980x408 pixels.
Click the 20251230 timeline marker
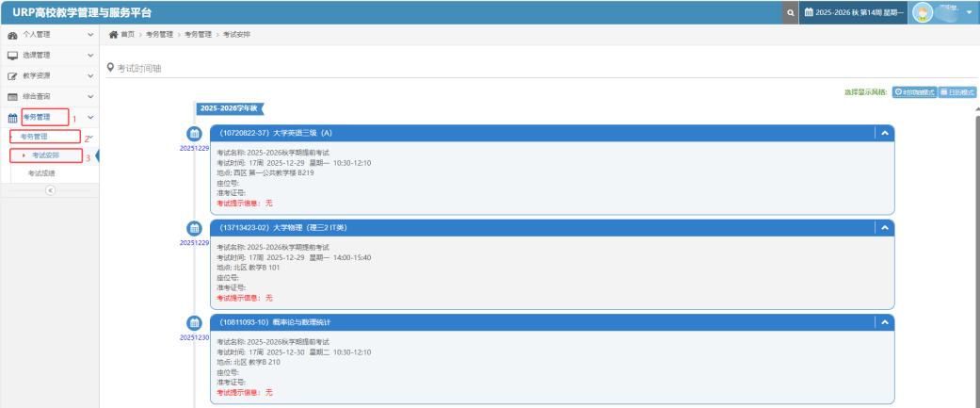click(194, 323)
